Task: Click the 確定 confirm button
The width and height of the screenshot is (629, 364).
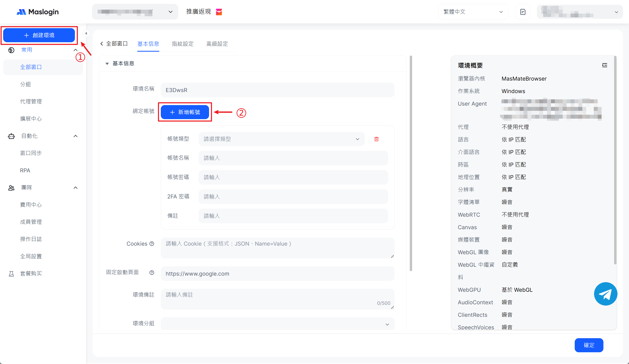Action: (x=589, y=345)
